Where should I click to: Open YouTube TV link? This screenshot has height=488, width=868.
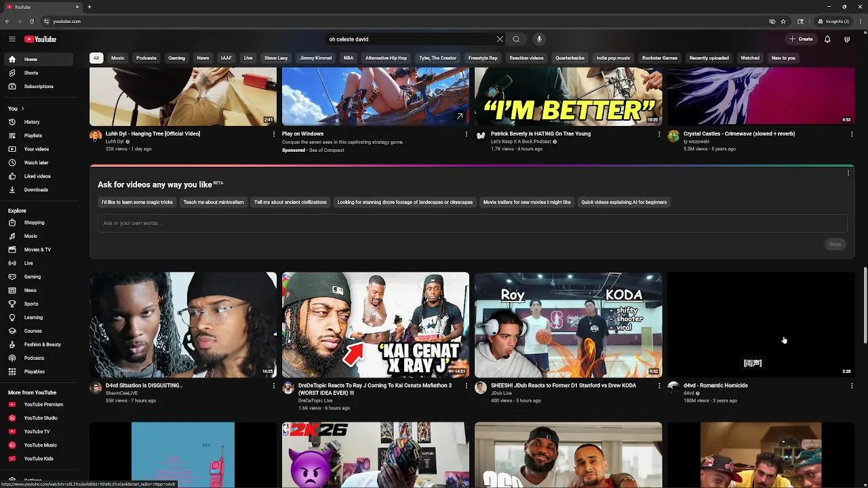pos(38,432)
